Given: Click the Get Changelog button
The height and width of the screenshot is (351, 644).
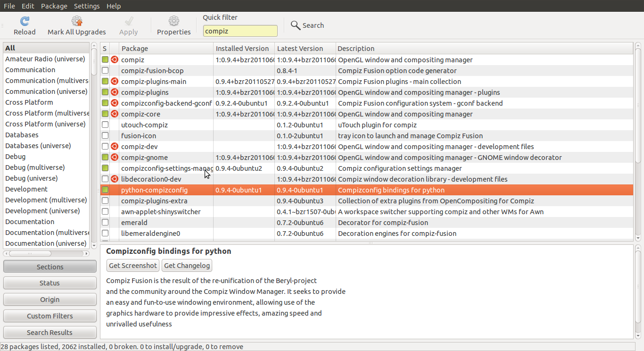Looking at the screenshot, I should [187, 266].
